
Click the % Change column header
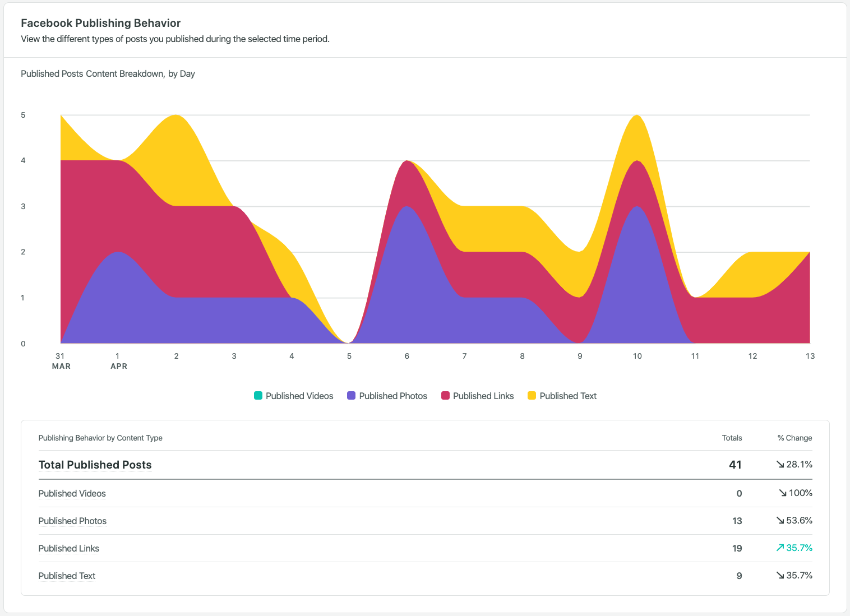click(794, 438)
